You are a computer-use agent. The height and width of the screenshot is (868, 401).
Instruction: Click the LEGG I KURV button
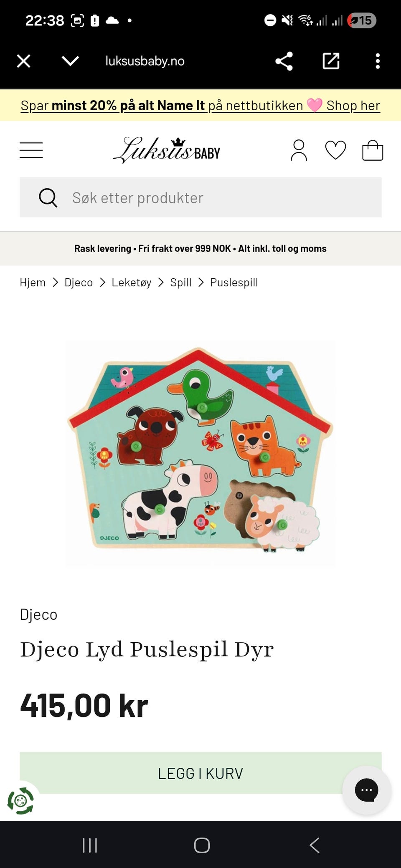(x=200, y=773)
